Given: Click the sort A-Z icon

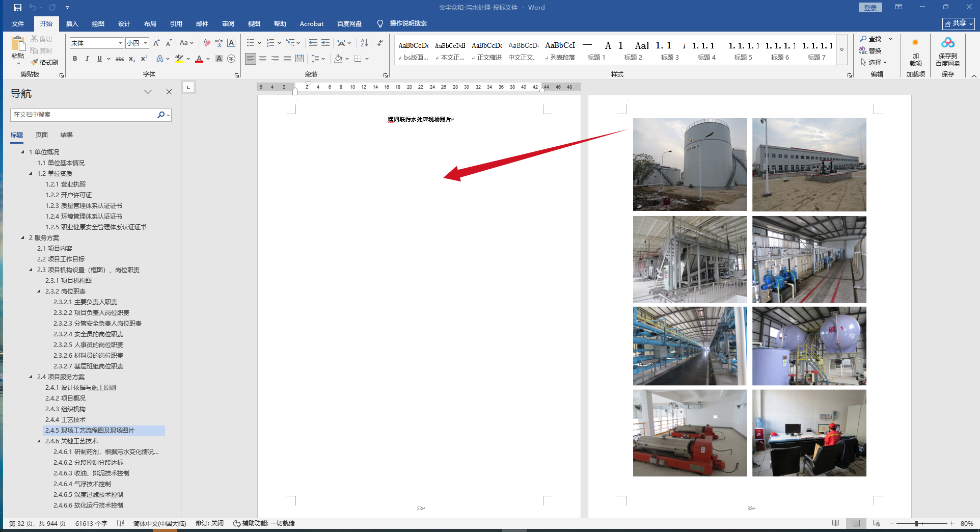Looking at the screenshot, I should (x=364, y=43).
